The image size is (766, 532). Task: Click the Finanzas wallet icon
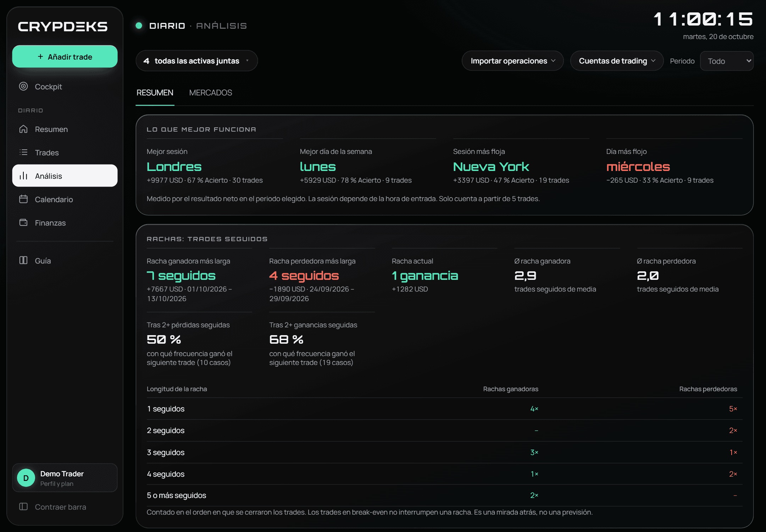23,222
